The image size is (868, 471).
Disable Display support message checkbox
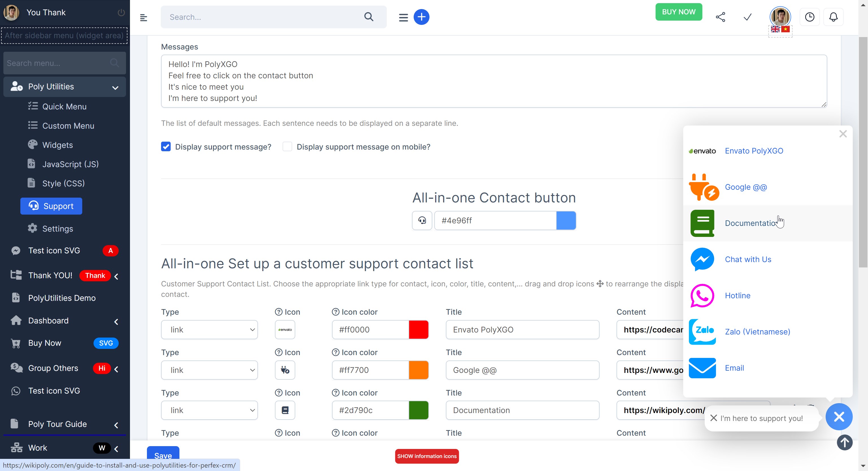(166, 146)
